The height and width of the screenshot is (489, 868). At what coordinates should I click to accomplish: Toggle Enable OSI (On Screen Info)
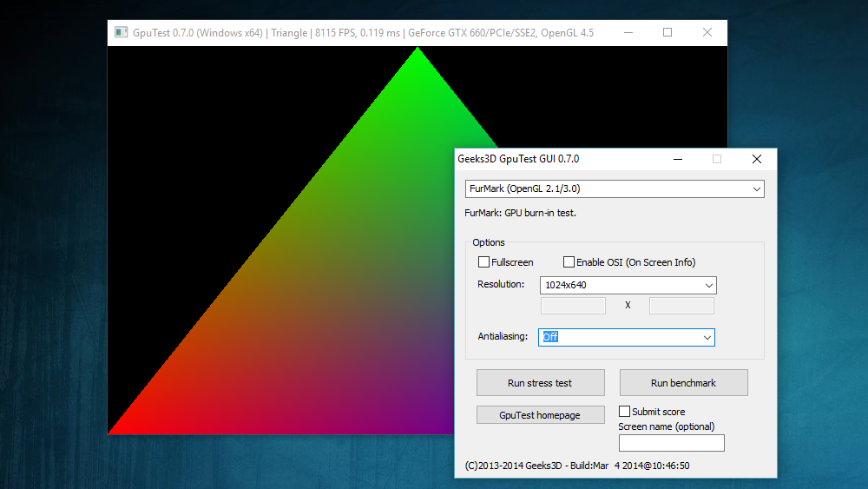click(569, 262)
